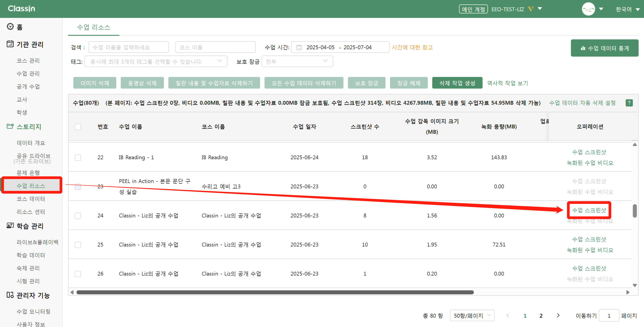This screenshot has width=644, height=327.
Task: Click the vertical scrollbar up arrow
Action: (x=635, y=144)
